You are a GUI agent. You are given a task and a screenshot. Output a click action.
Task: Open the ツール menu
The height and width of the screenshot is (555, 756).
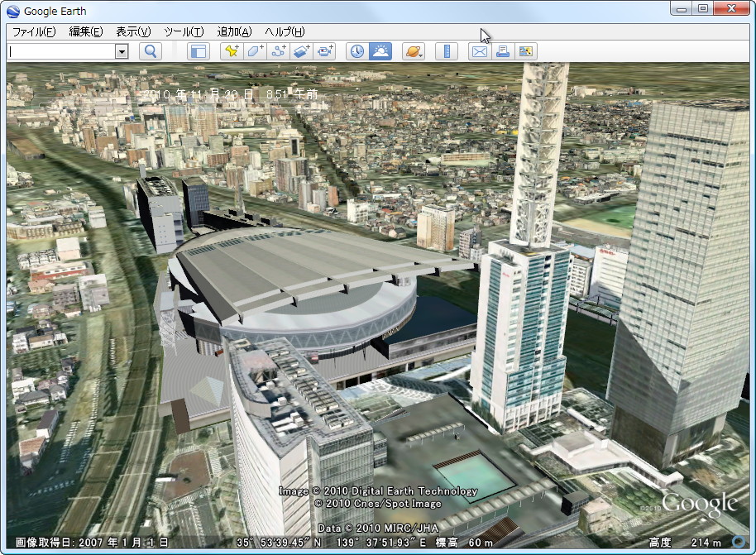[184, 31]
